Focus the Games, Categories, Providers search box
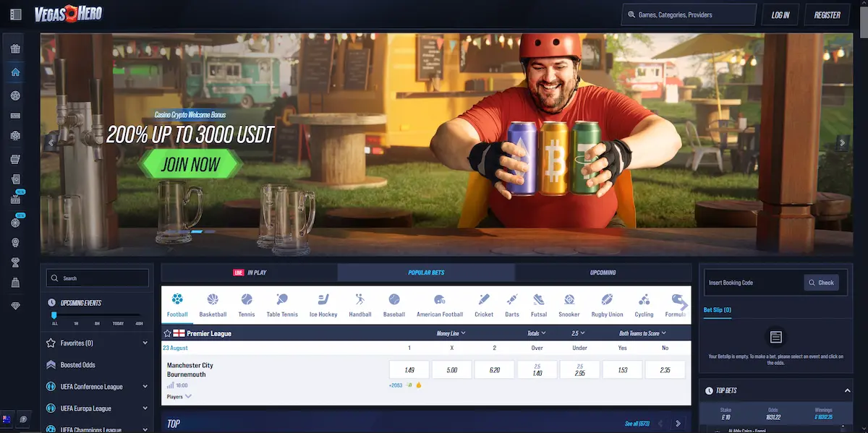The height and width of the screenshot is (433, 868). [689, 15]
